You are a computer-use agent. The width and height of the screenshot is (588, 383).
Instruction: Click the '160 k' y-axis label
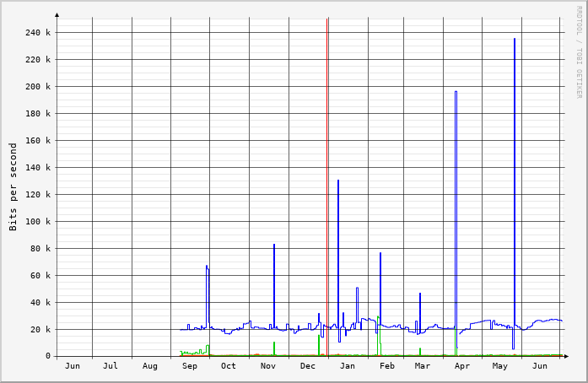click(38, 141)
